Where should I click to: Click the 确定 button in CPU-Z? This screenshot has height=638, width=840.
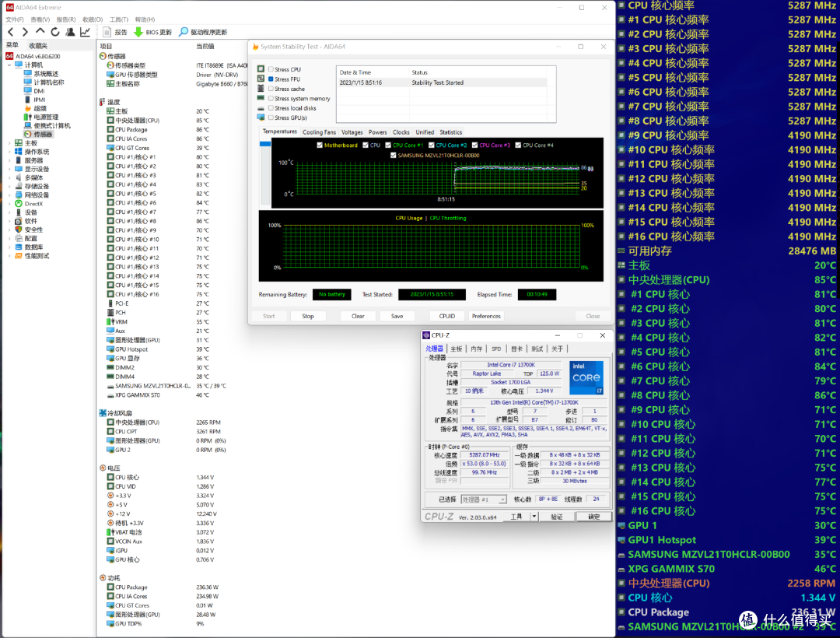pos(594,517)
